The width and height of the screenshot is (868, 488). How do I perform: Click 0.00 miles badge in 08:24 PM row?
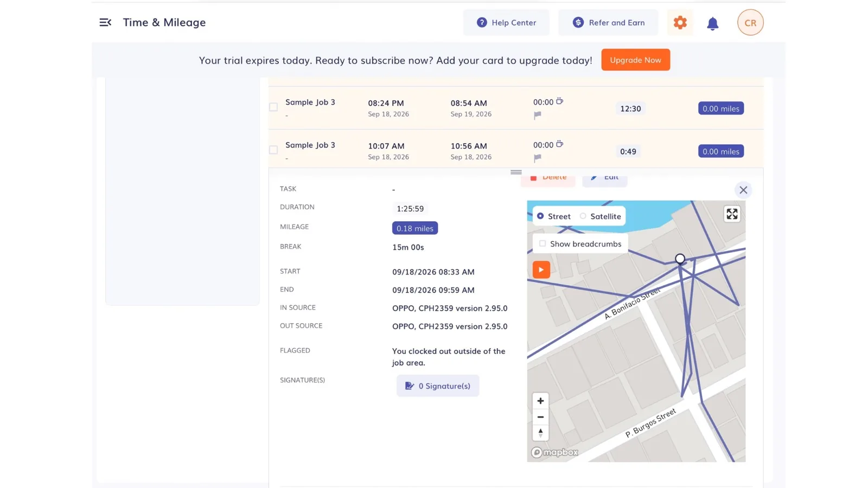[x=720, y=108]
